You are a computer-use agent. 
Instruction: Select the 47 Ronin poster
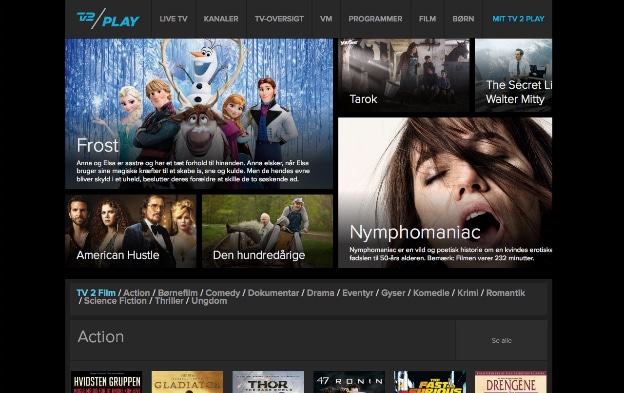pyautogui.click(x=349, y=382)
